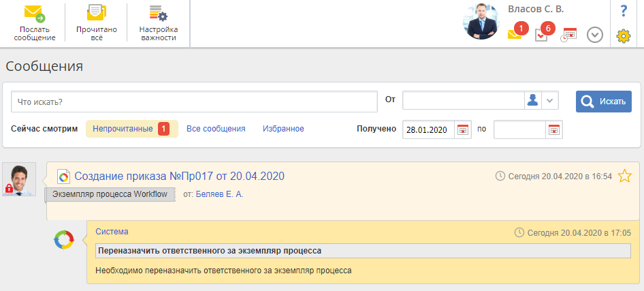Image resolution: width=644 pixels, height=291 pixels.
Task: Open calendar picker for the по end date
Action: pos(554,129)
